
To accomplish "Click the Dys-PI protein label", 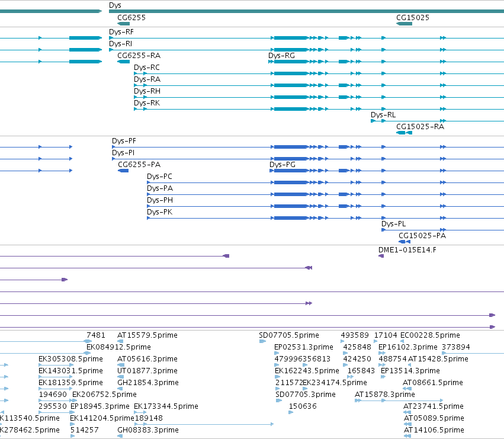I will coord(123,153).
